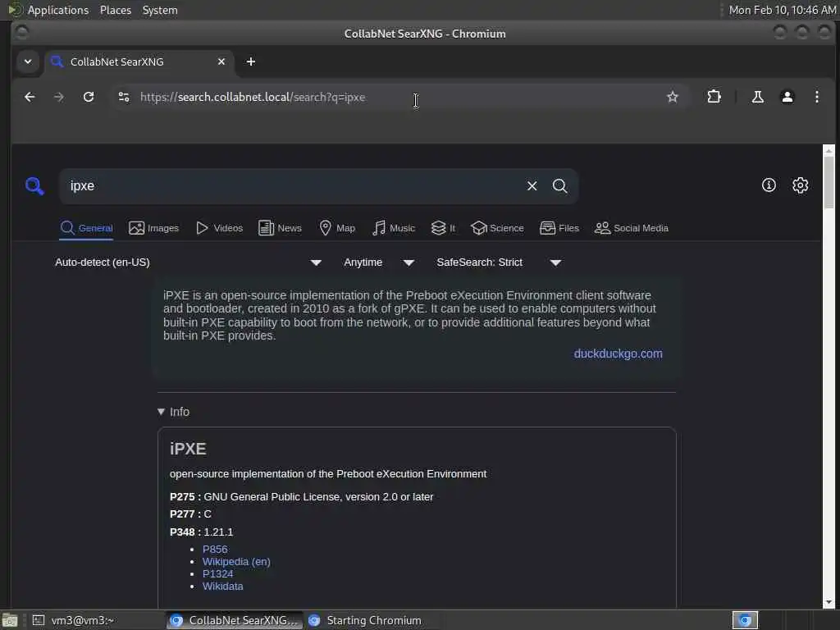Open the Applications menu
The width and height of the screenshot is (840, 630).
(58, 10)
